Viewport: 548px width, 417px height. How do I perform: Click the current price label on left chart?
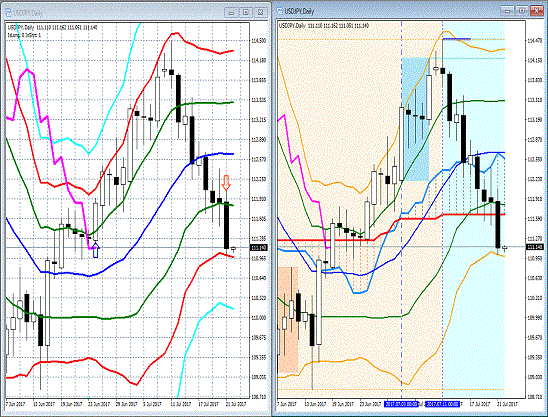tap(259, 248)
